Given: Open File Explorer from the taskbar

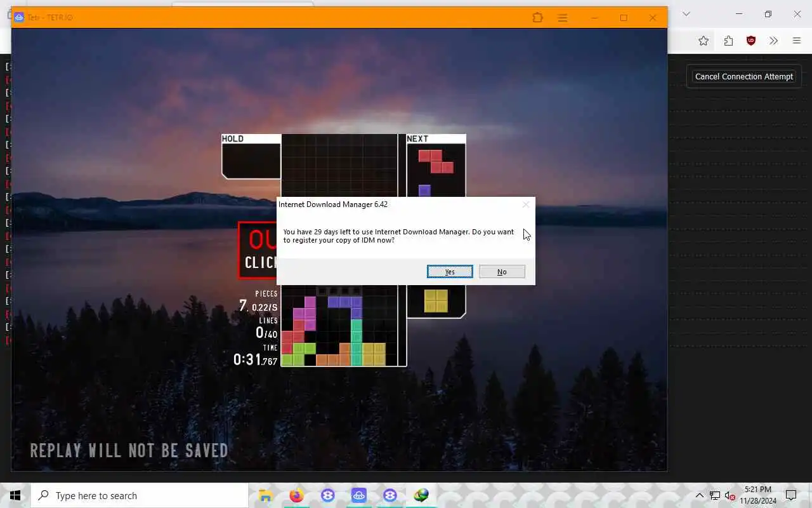Looking at the screenshot, I should [x=265, y=495].
